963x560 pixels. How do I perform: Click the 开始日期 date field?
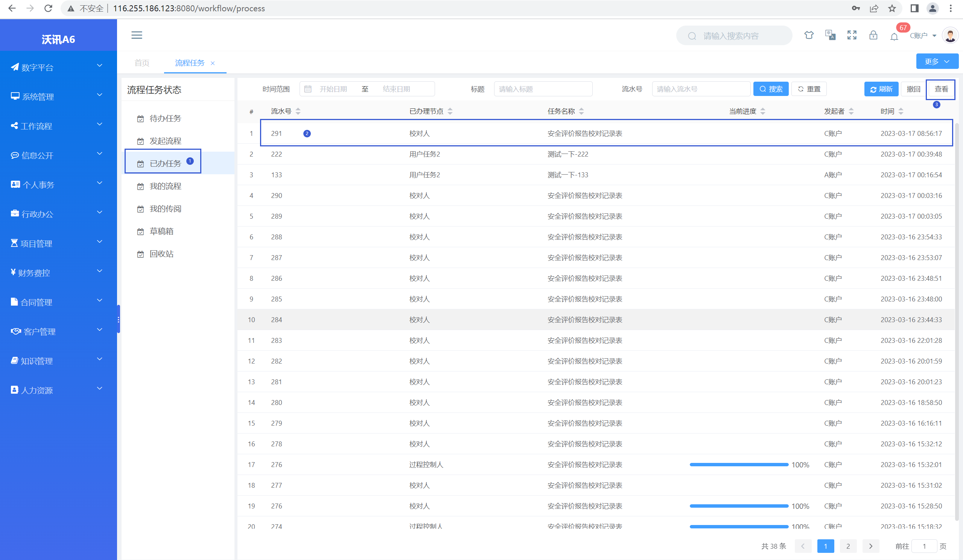point(333,89)
